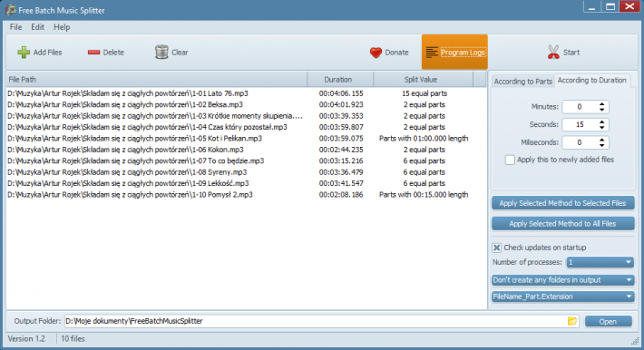Click duration 00:04:06.155
644x350 pixels.
[x=341, y=93]
